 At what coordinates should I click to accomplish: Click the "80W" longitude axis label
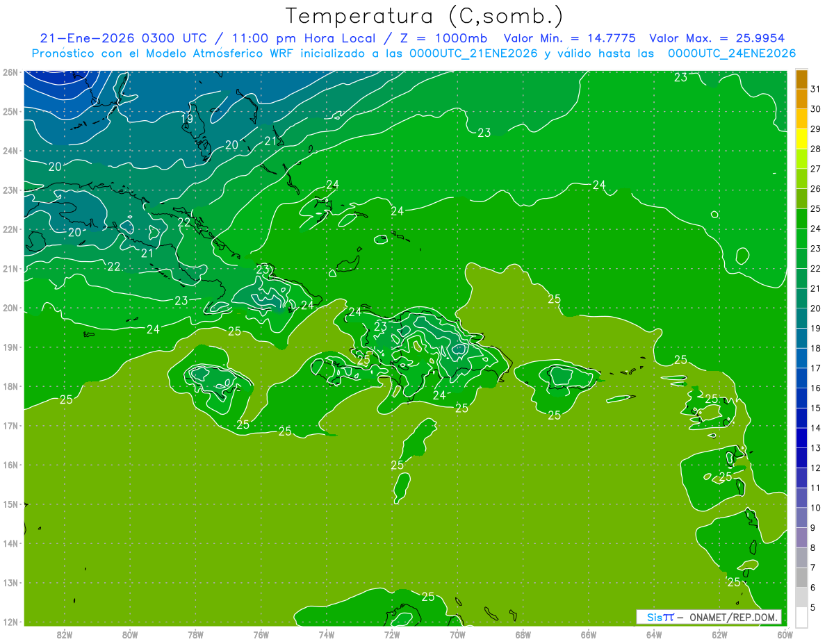tap(130, 634)
